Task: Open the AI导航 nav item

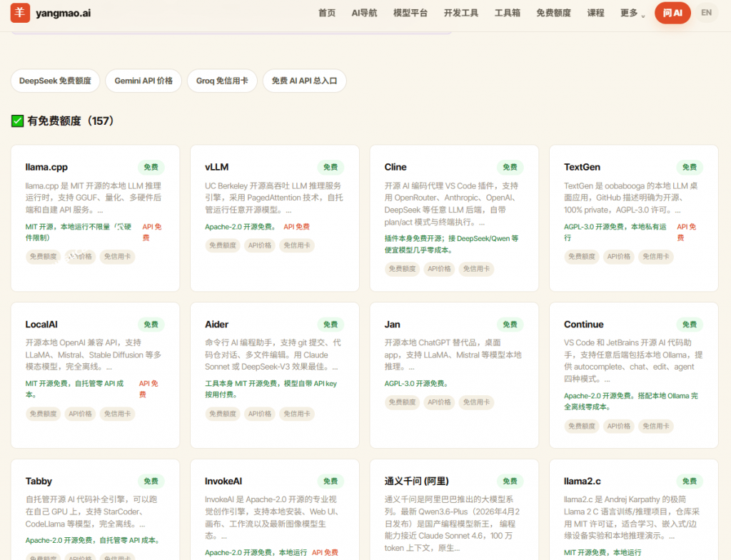Action: (364, 13)
